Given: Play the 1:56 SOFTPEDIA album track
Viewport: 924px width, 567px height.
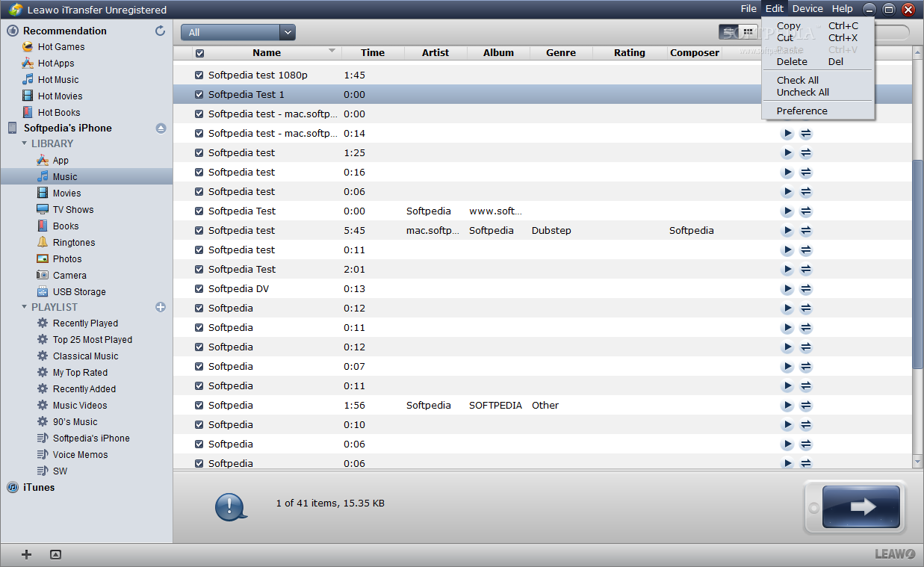Looking at the screenshot, I should click(787, 406).
